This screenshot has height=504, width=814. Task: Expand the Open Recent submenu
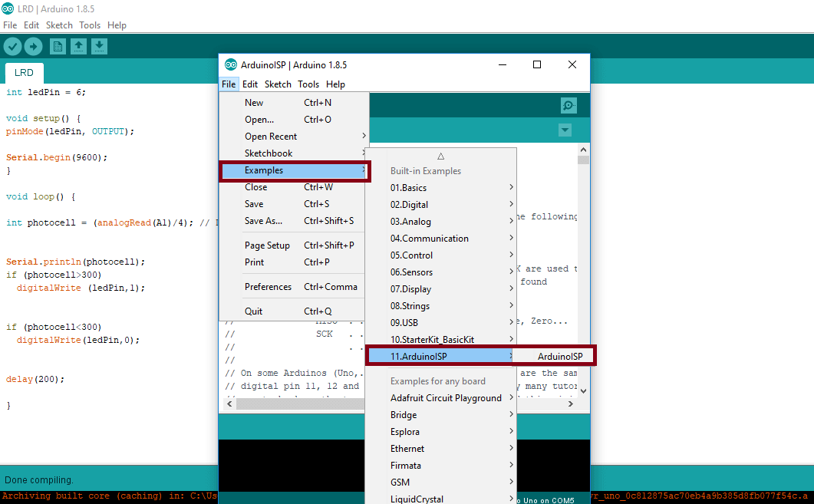[294, 137]
